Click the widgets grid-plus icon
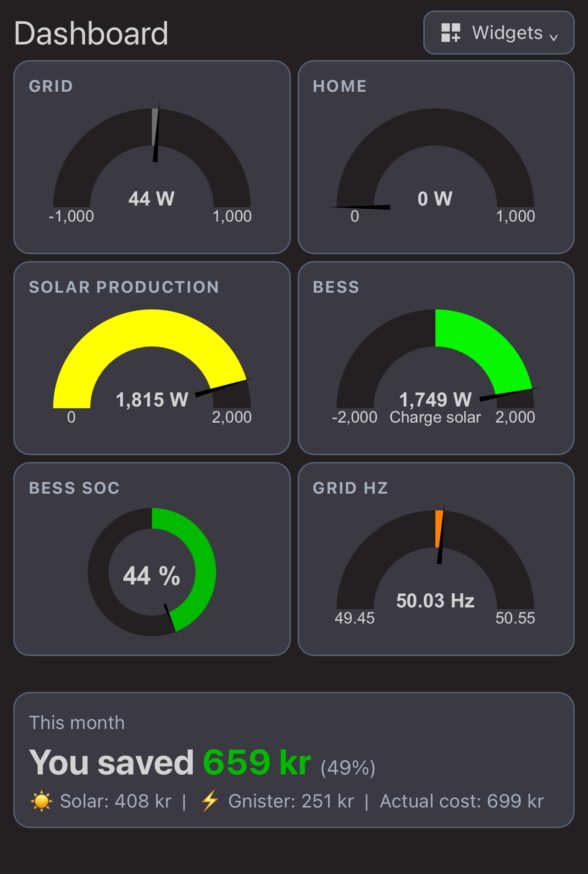The width and height of the screenshot is (588, 874). 450,33
